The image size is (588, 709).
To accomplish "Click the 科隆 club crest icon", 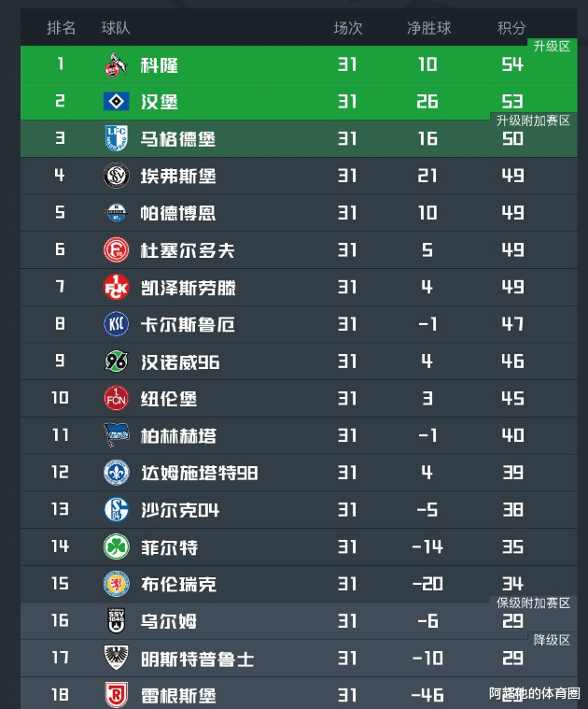I will (x=116, y=64).
